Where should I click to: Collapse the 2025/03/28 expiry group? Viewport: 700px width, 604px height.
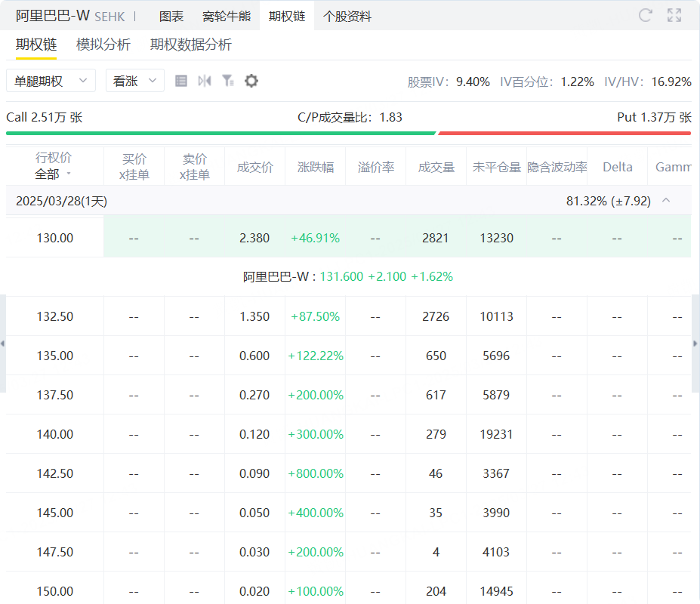pyautogui.click(x=666, y=200)
